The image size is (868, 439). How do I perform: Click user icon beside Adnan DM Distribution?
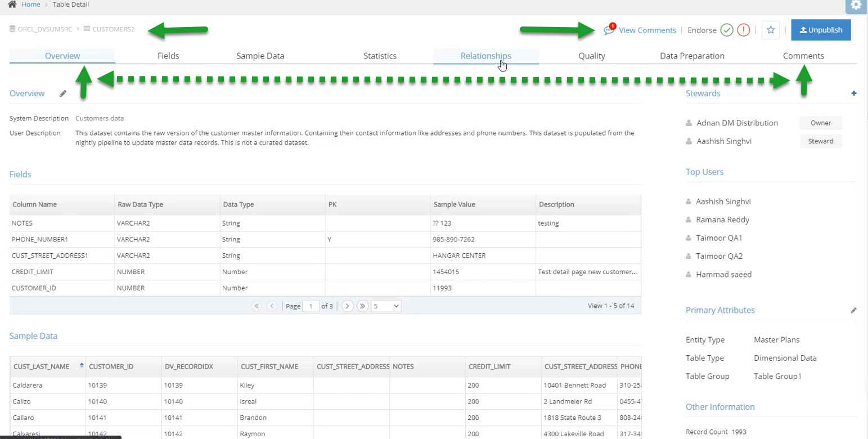click(689, 123)
